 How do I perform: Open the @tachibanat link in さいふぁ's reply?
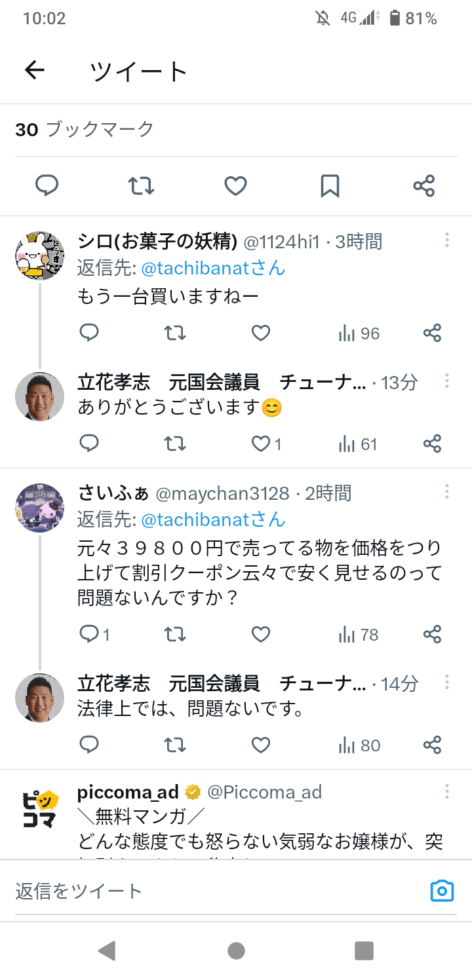(x=213, y=519)
